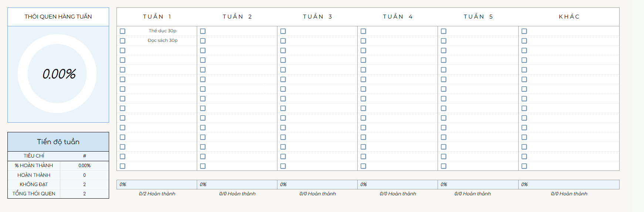Tick the "Đọc sách 30p" habit checkbox

122,41
